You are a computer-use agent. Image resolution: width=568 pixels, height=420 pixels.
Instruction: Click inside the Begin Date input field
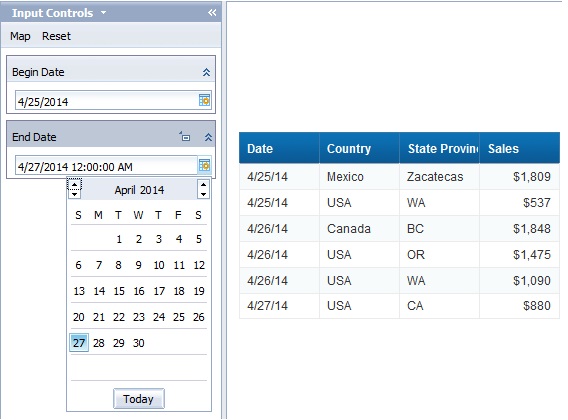(106, 101)
